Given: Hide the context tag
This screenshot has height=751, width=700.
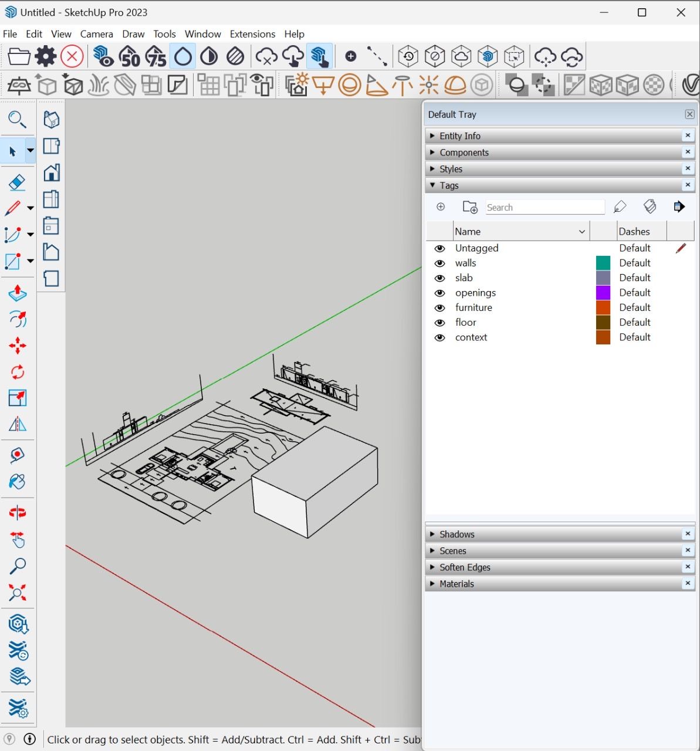Looking at the screenshot, I should [x=439, y=337].
